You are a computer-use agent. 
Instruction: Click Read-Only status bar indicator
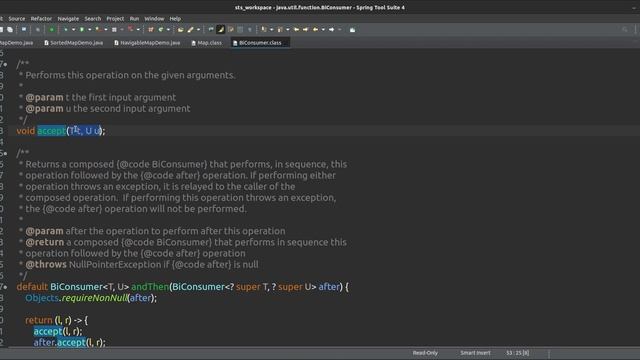tap(425, 353)
